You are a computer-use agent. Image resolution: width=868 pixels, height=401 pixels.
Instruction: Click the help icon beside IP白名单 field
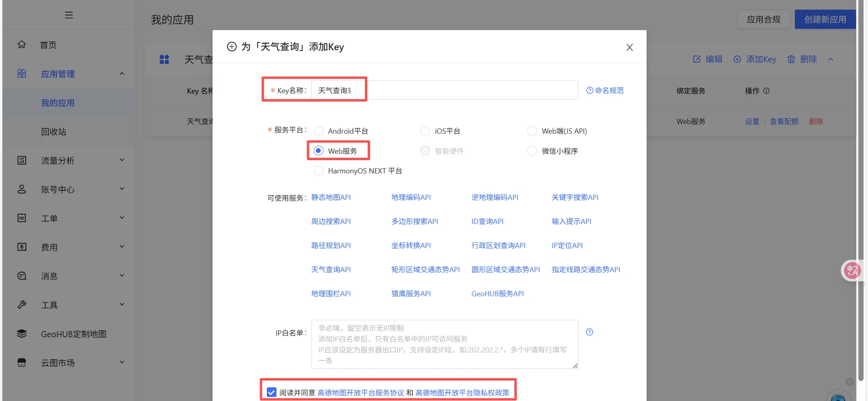pos(590,332)
